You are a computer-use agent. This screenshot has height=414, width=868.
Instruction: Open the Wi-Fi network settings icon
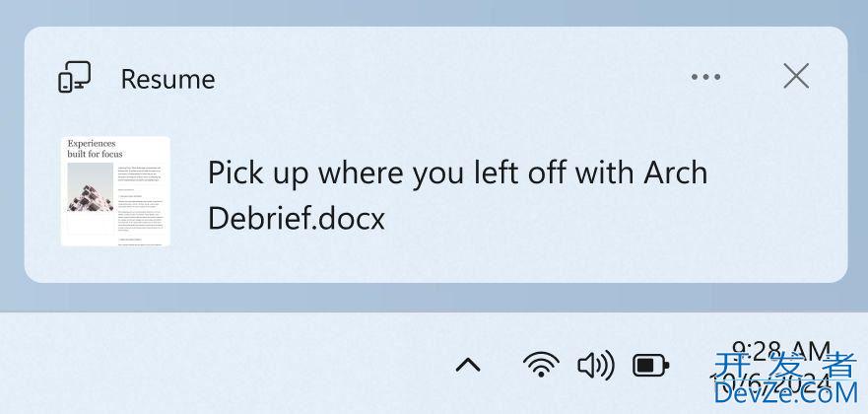540,365
